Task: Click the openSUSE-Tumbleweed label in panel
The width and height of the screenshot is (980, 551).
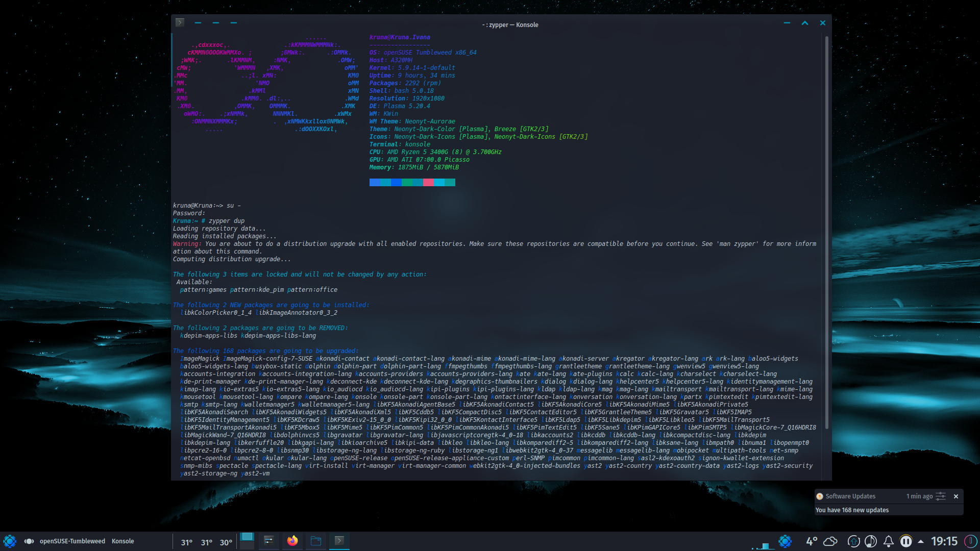Action: (x=72, y=541)
